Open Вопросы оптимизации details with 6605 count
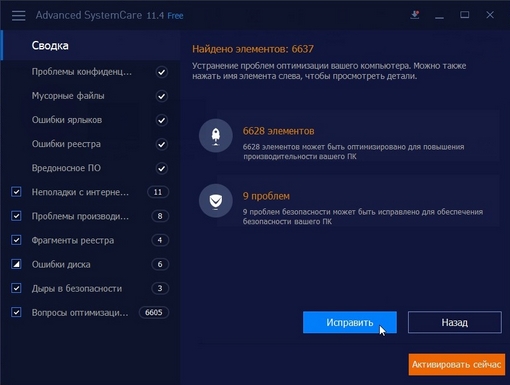 pos(80,313)
